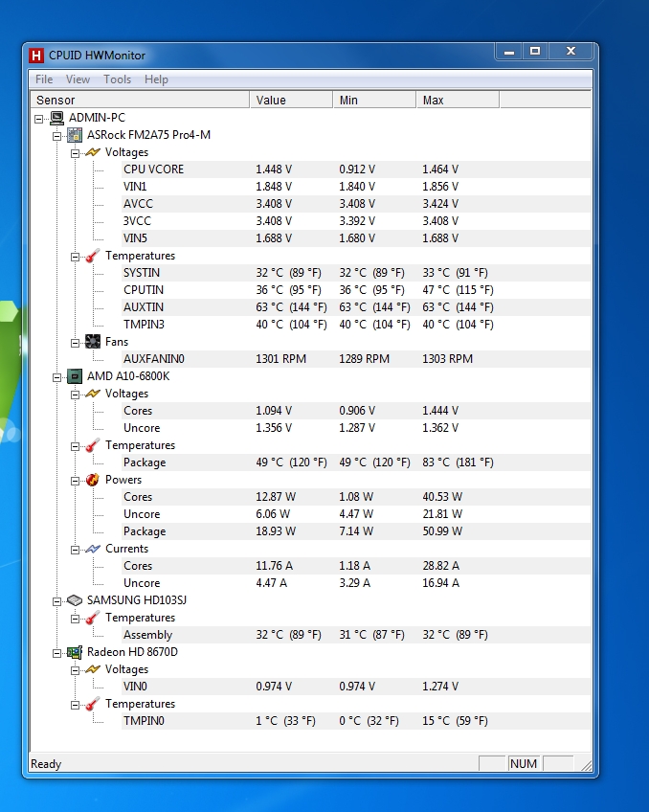Collapse the ASRock FM2A75 Pro4-M node
Screen dimensions: 649x812
point(56,137)
